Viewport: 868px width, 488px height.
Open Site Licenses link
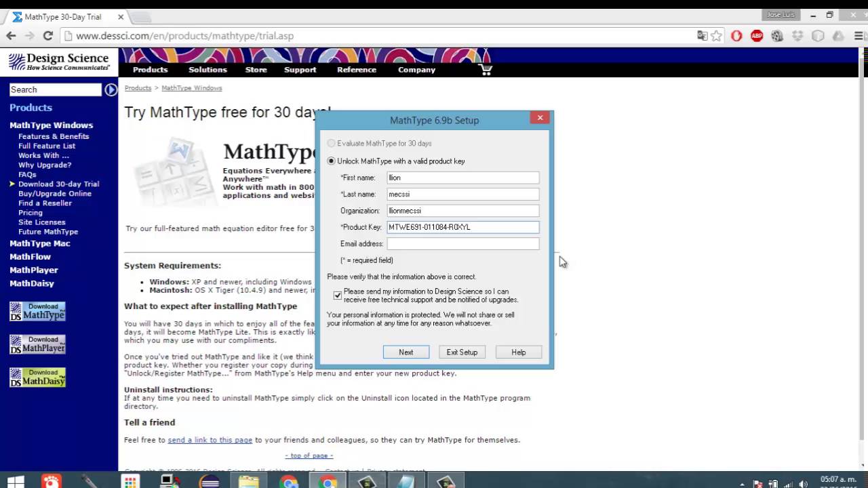(x=42, y=222)
